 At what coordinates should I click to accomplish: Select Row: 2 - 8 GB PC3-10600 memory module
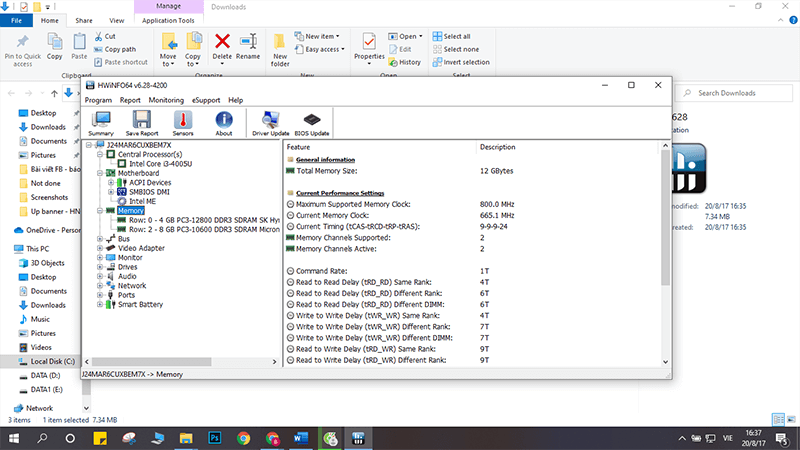click(x=204, y=230)
